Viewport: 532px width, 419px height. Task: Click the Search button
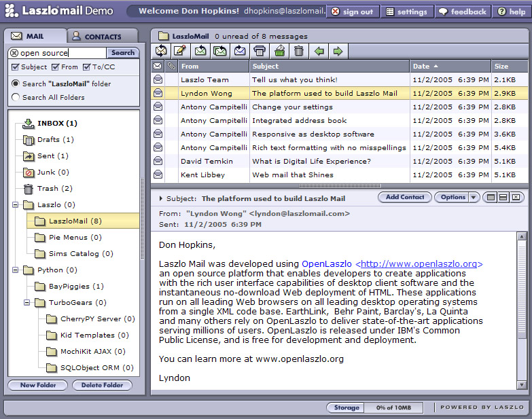pos(123,52)
